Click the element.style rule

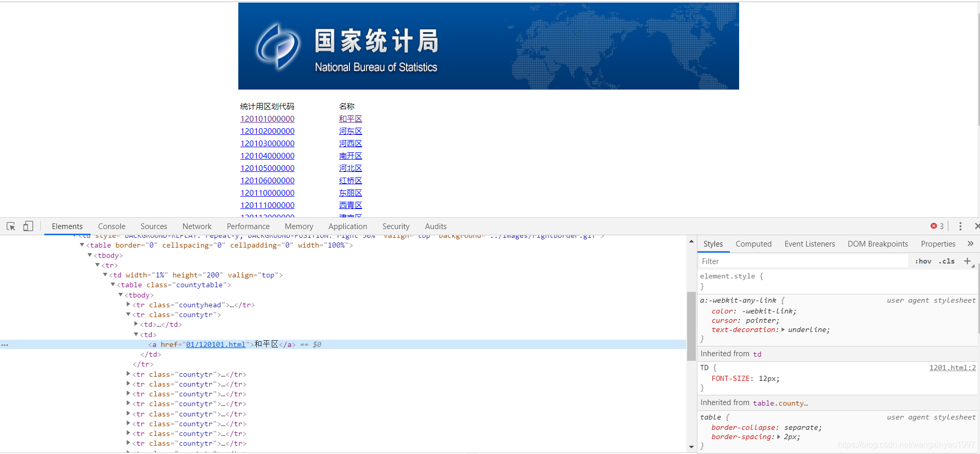point(731,276)
